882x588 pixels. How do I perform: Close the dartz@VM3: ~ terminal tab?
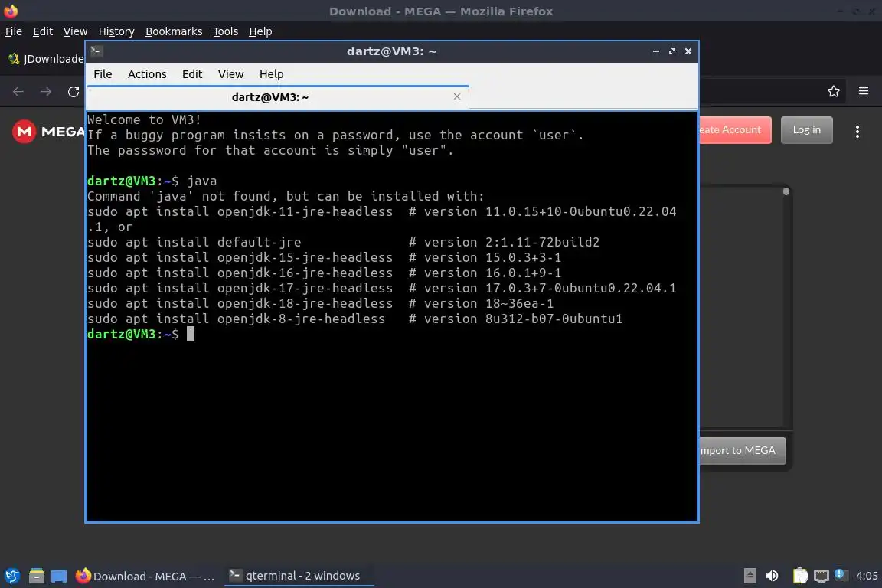click(457, 96)
